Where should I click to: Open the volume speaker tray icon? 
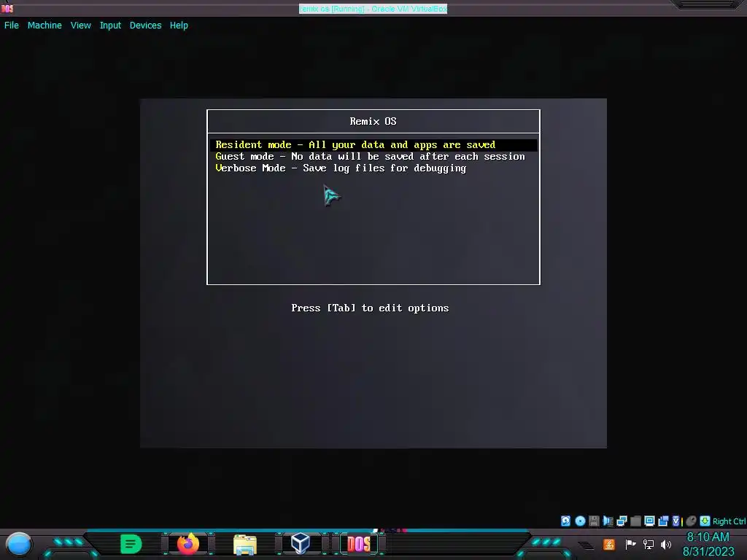(665, 544)
